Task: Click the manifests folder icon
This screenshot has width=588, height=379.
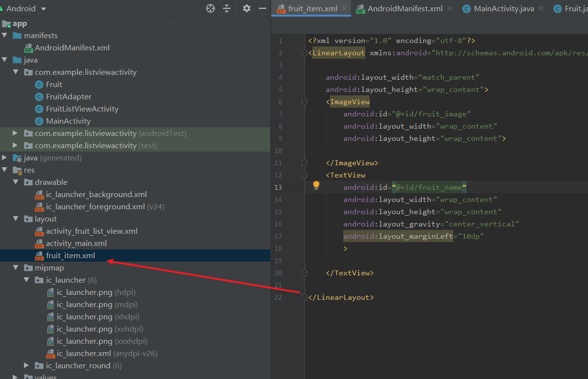Action: pos(18,36)
